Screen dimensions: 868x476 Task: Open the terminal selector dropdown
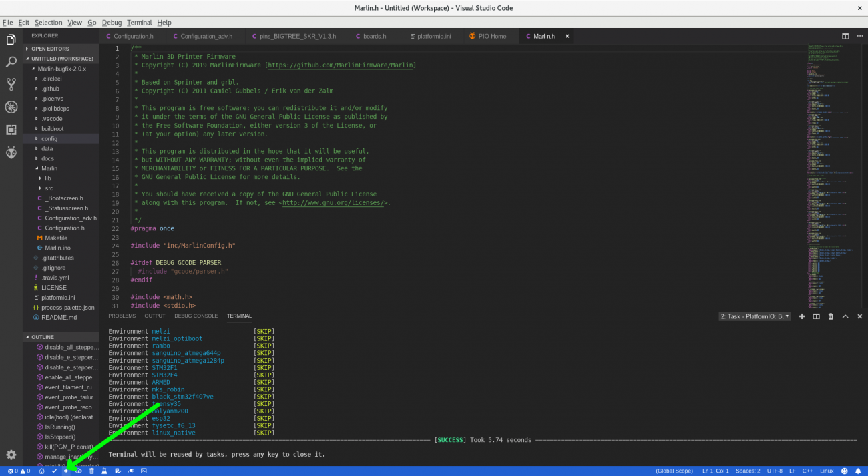coord(755,316)
